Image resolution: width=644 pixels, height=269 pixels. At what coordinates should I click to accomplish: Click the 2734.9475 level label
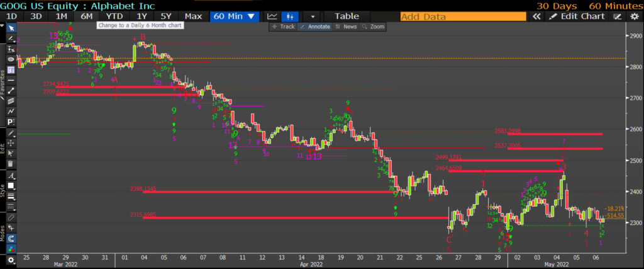[56, 84]
